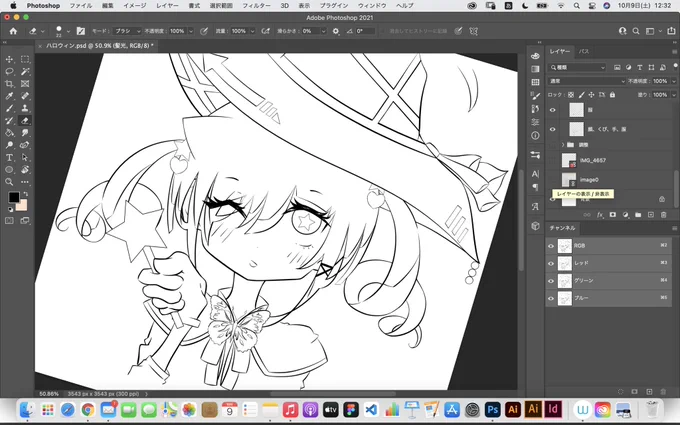Select the Move tool
Viewport: 680px width, 425px height.
pyautogui.click(x=9, y=59)
